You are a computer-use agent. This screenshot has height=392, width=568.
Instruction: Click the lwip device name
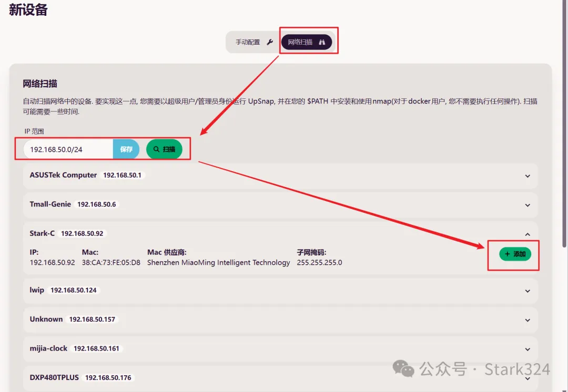tap(37, 290)
